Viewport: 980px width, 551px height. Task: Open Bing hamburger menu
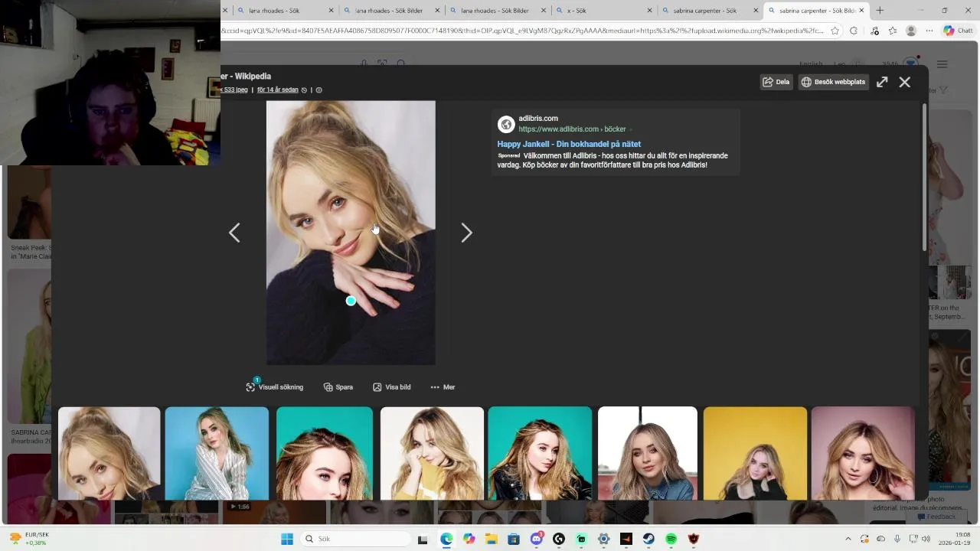coord(942,64)
